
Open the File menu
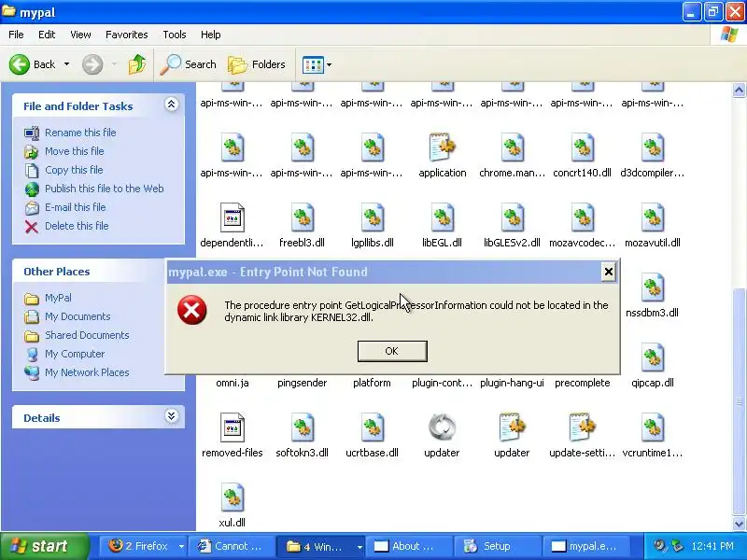coord(16,35)
